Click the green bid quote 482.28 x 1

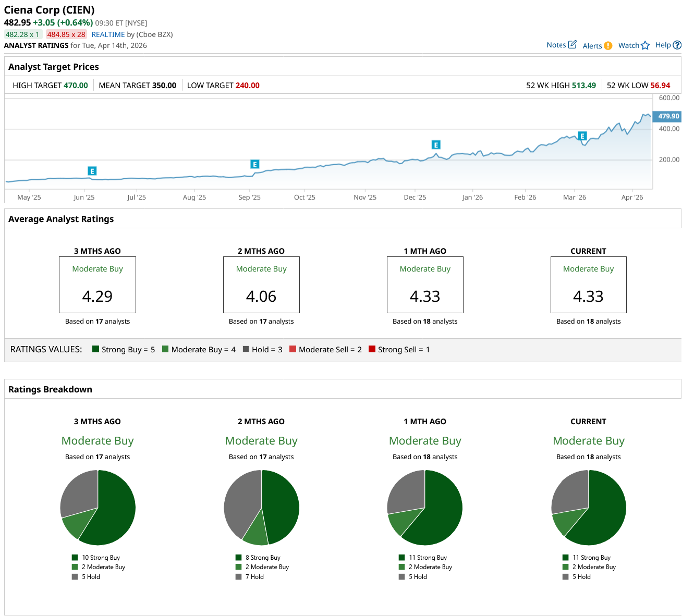[22, 34]
